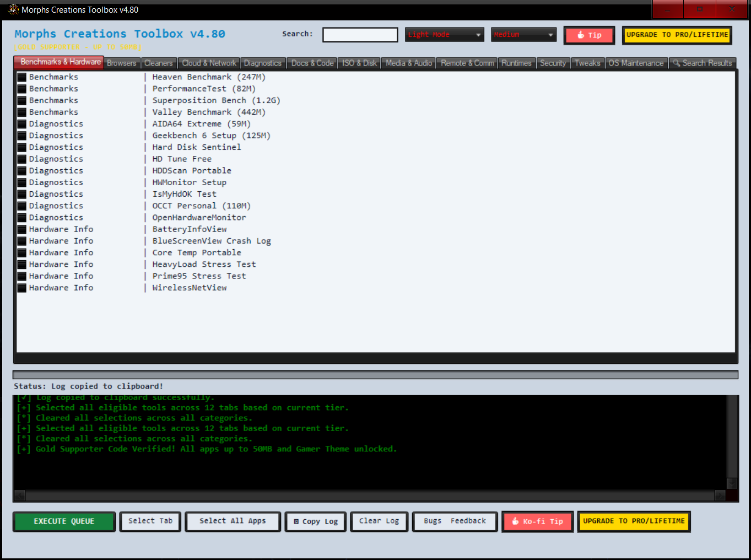
Task: Check the PerformanceTest (82M) checkbox
Action: 22,89
